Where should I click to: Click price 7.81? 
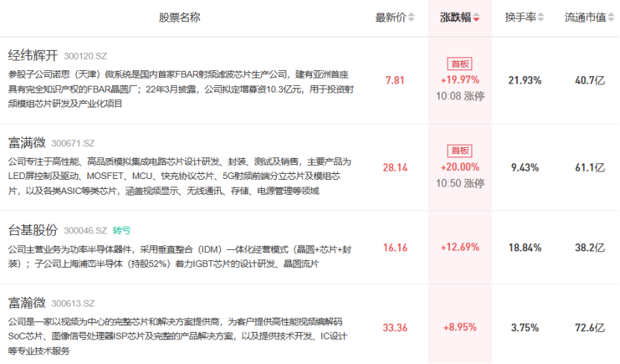pos(395,81)
